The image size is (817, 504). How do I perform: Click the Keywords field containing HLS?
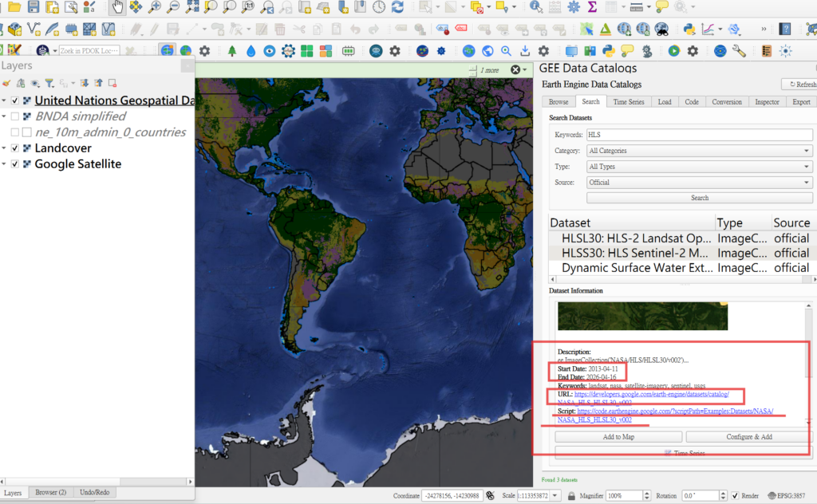pos(699,135)
